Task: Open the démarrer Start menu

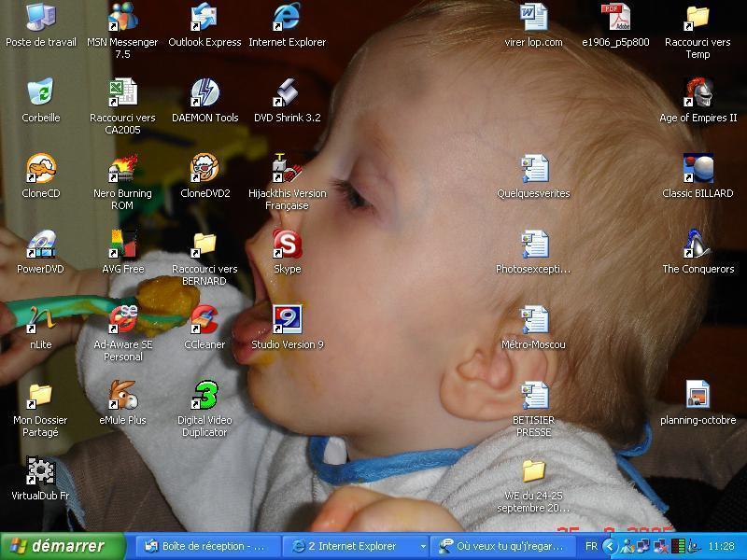Action: 63,546
